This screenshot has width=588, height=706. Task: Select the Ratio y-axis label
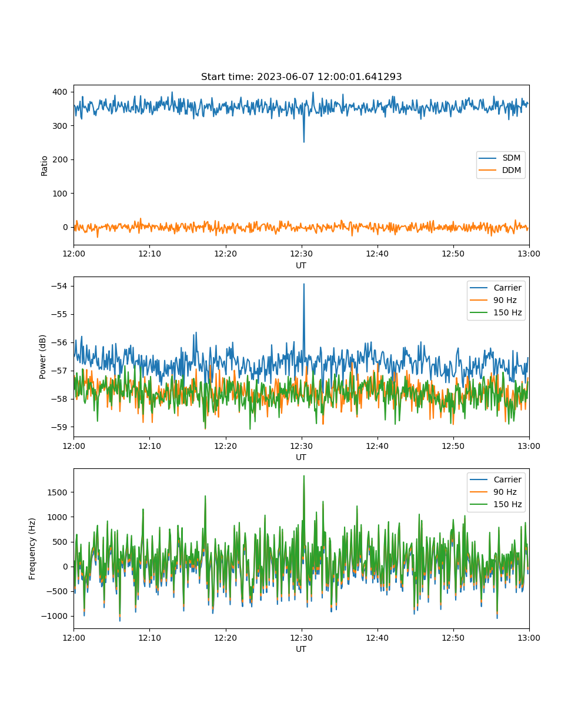(x=45, y=165)
